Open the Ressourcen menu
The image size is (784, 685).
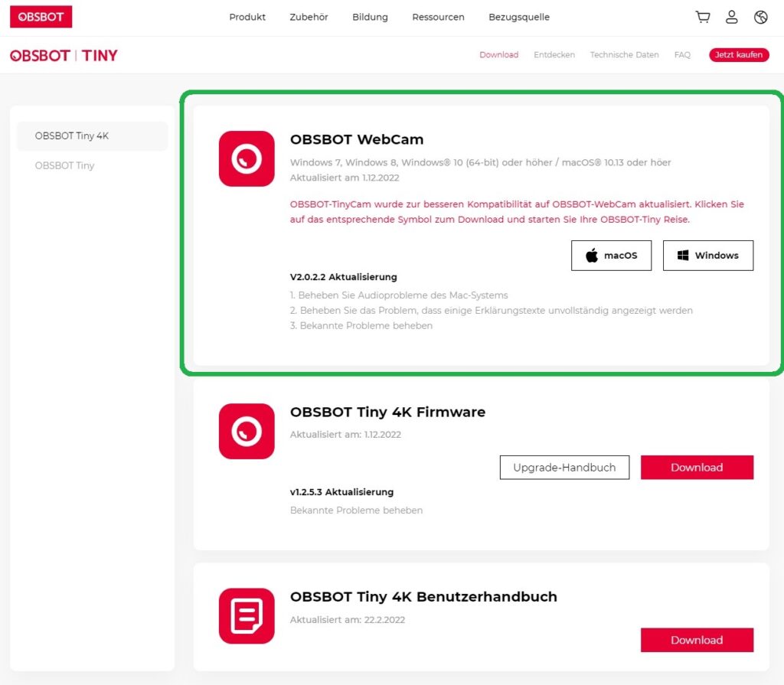click(438, 17)
